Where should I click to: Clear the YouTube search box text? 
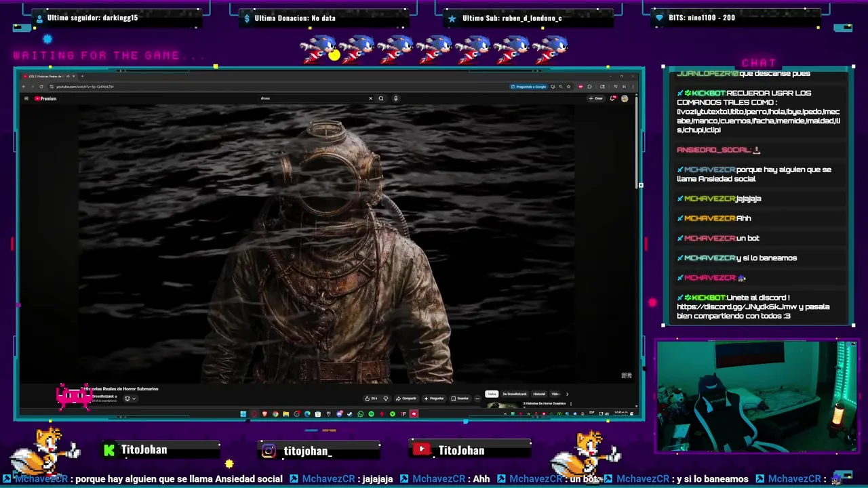[x=370, y=98]
